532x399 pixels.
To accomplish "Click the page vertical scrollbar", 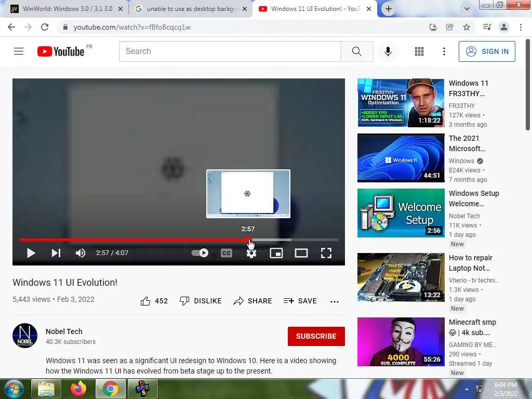I will (x=528, y=85).
